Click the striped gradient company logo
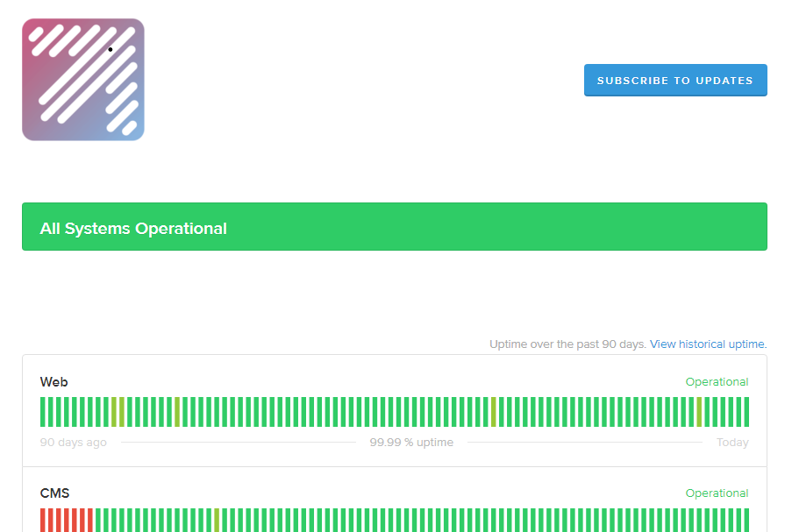The height and width of the screenshot is (532, 792). coord(83,80)
